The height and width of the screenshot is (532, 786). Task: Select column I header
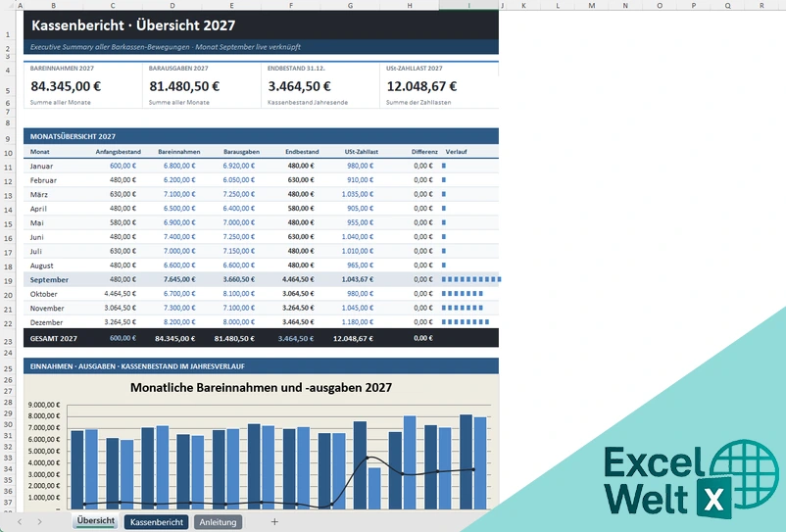[468, 5]
